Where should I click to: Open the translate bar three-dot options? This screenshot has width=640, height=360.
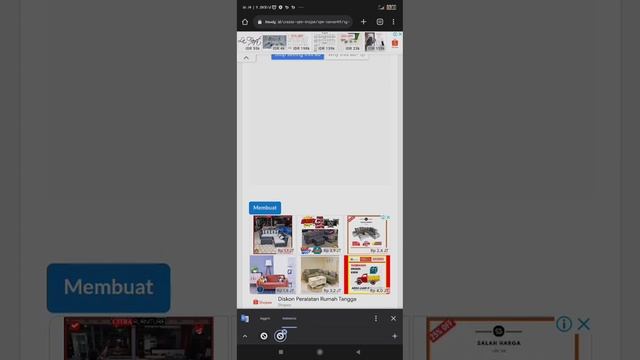click(376, 318)
